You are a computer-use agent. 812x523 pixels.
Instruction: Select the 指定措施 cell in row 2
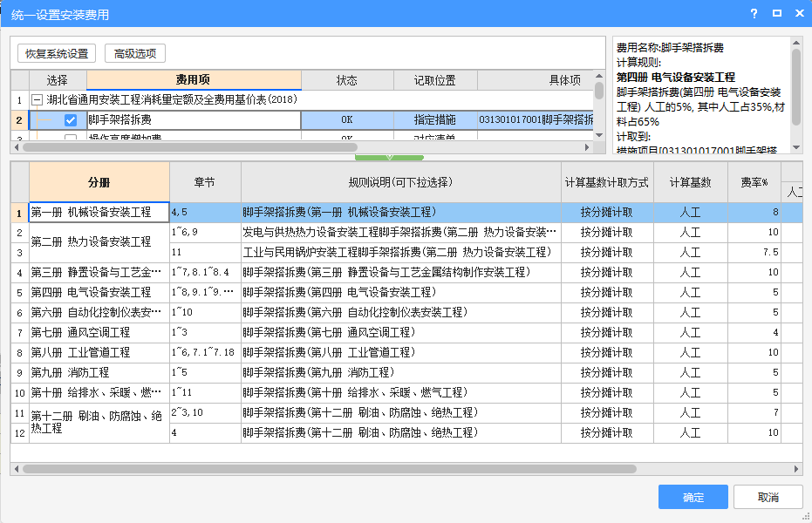click(x=435, y=120)
